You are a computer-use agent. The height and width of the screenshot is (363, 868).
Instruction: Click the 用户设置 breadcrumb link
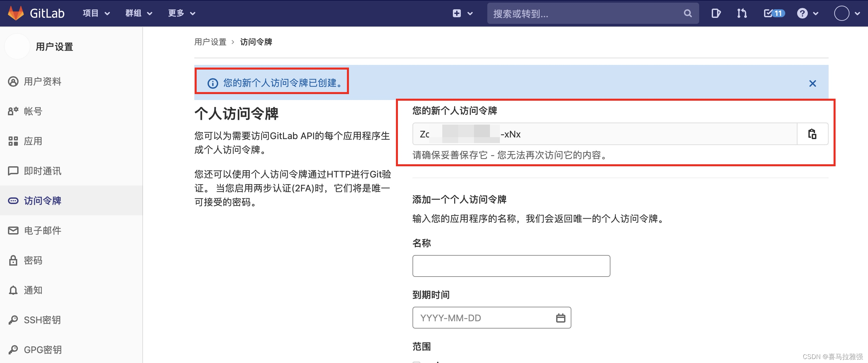click(x=210, y=42)
